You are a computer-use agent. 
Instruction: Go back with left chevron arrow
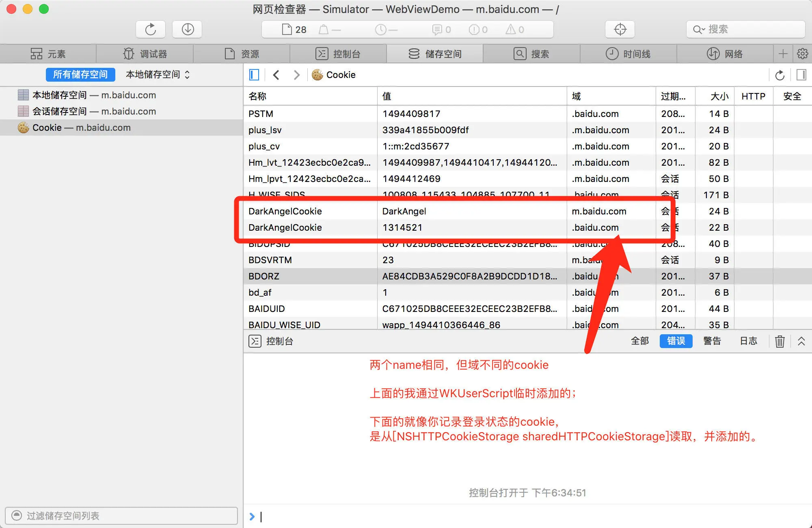[x=276, y=75]
